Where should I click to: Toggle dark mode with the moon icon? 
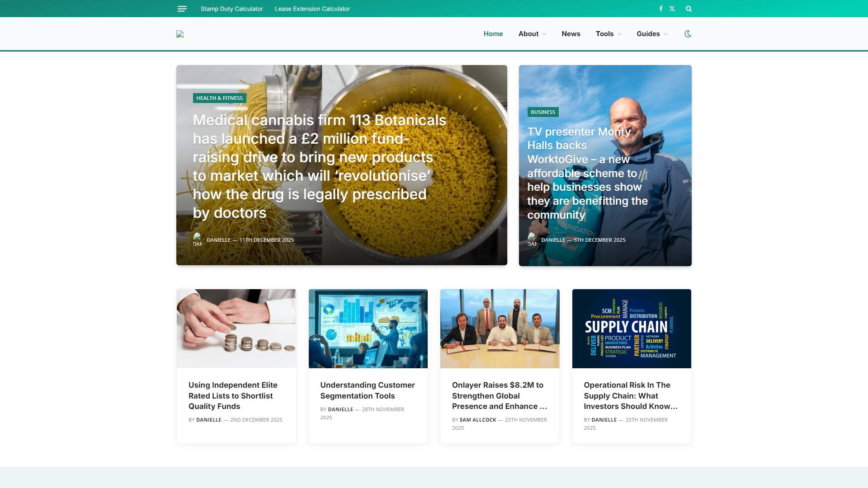pos(688,33)
